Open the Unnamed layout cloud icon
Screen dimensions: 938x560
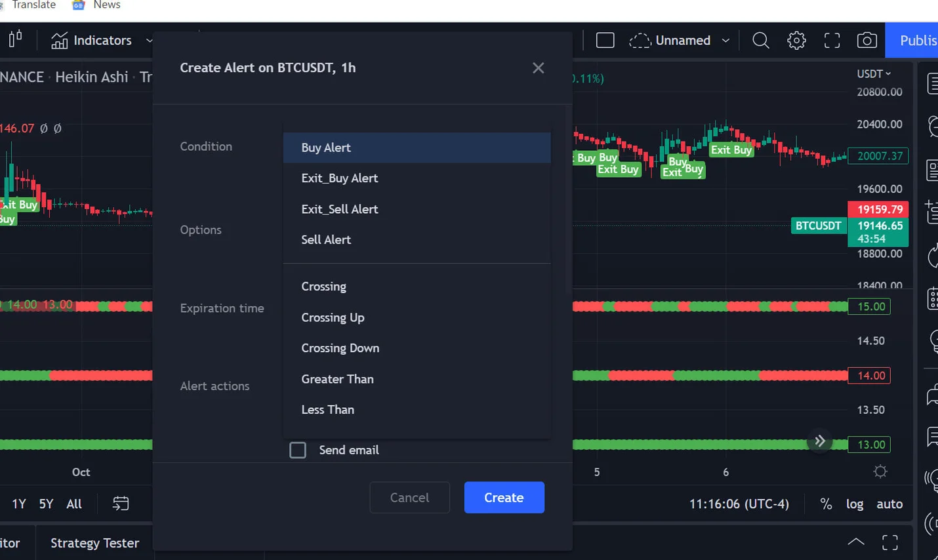tap(640, 41)
